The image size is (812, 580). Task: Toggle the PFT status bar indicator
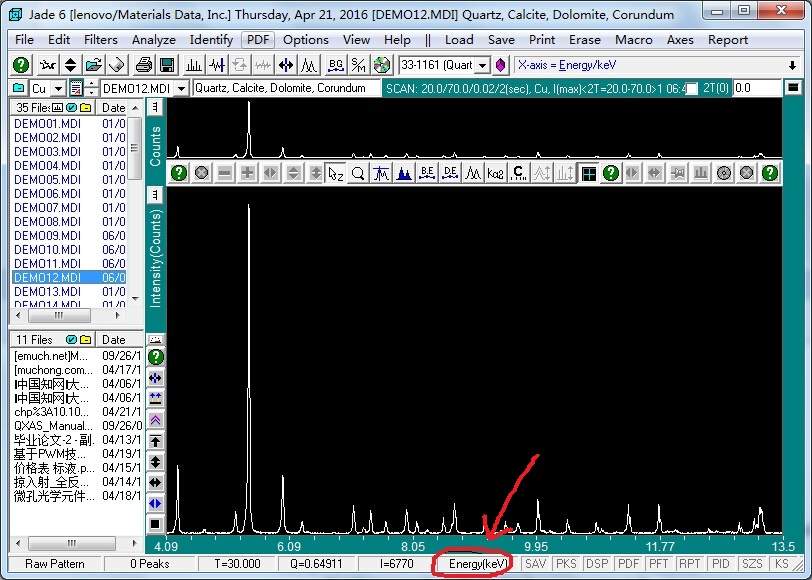(x=659, y=564)
